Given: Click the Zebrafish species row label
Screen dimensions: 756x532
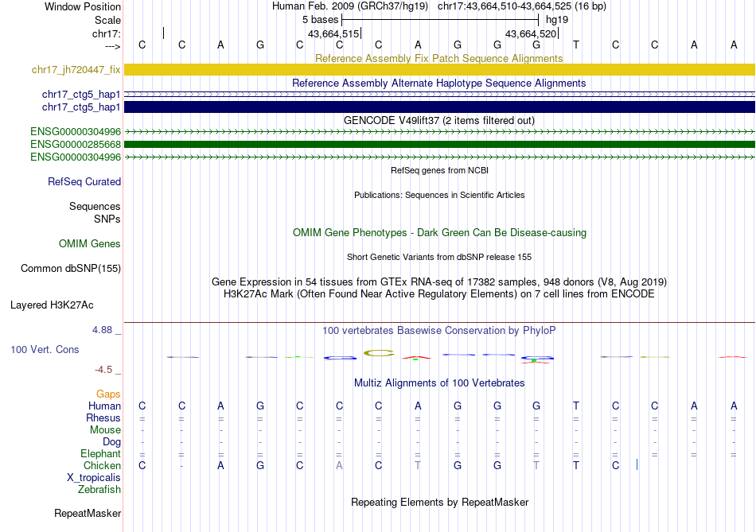Looking at the screenshot, I should [99, 489].
